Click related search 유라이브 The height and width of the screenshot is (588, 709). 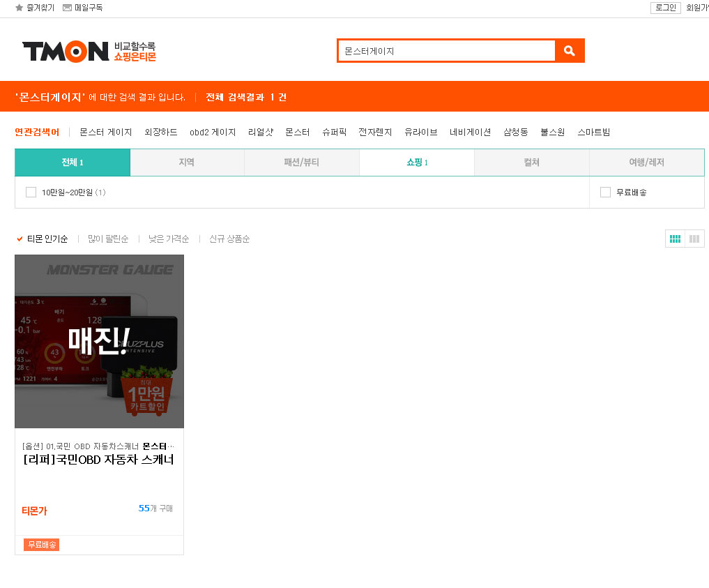[421, 132]
